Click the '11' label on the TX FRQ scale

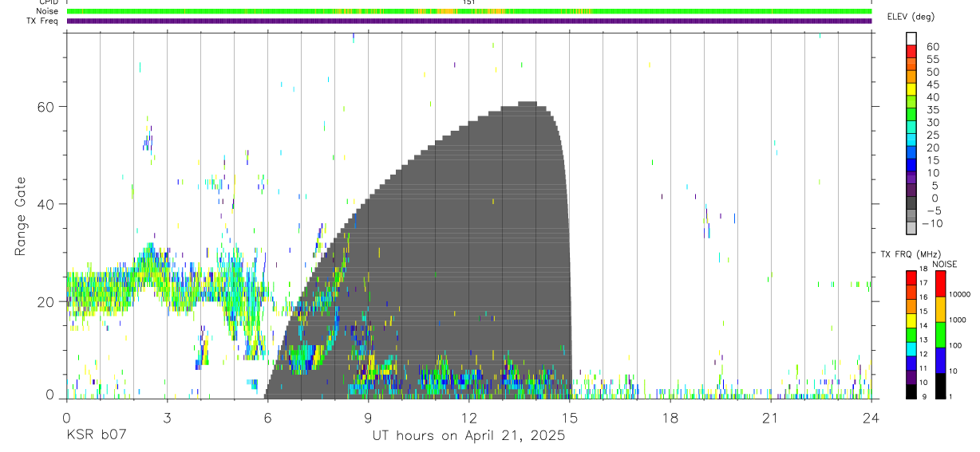923,367
